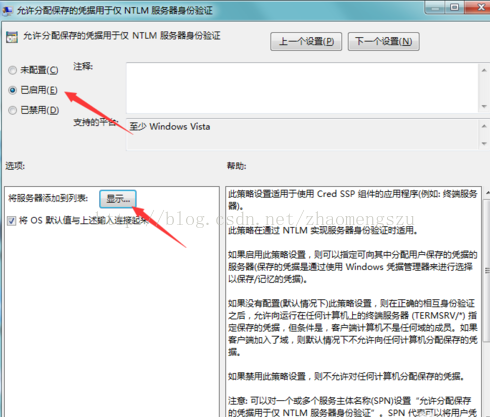Close the policy settings window
Screen dimensions: 490x417
pos(478,7)
